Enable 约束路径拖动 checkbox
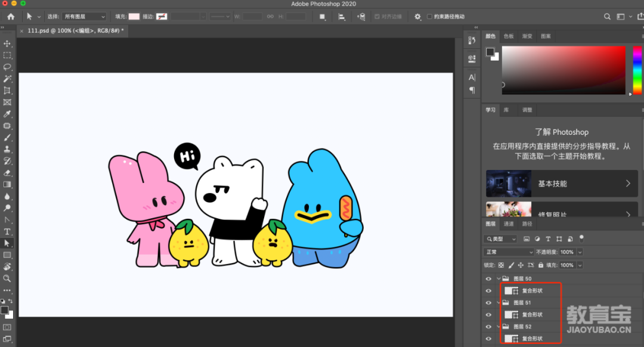The width and height of the screenshot is (644, 347). point(429,17)
